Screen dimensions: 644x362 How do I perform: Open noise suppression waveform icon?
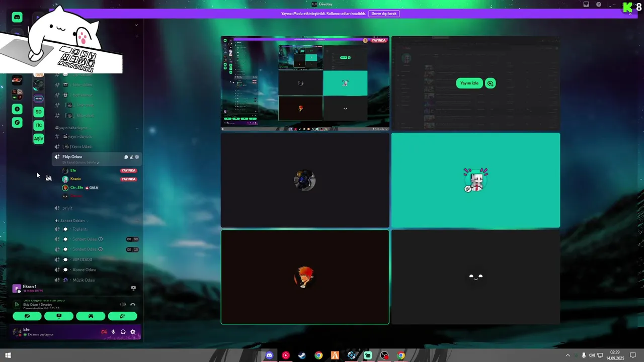click(123, 304)
